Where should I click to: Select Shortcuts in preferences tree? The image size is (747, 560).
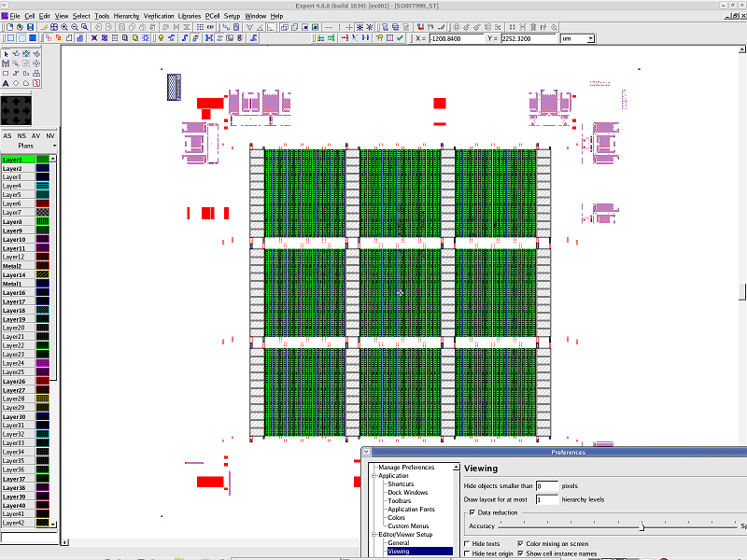(401, 484)
